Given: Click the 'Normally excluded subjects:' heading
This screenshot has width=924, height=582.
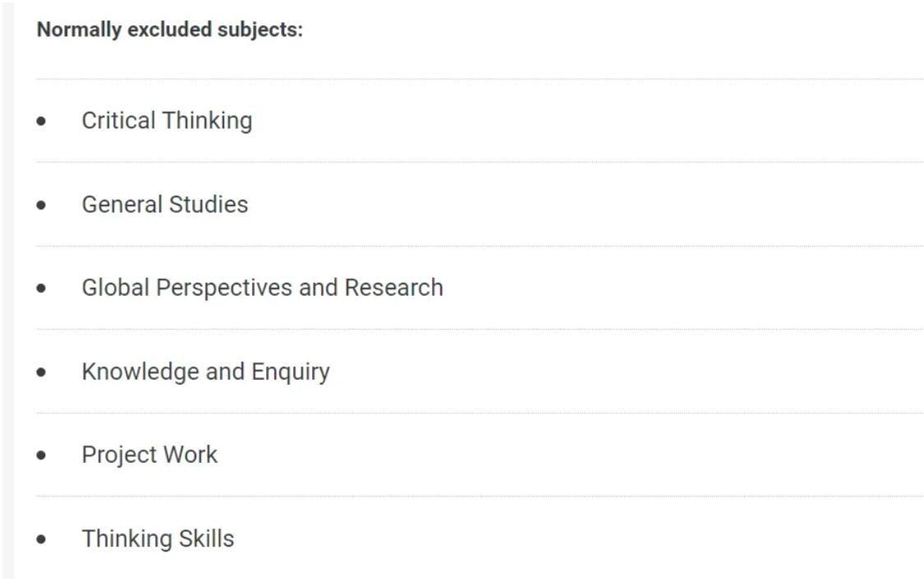Looking at the screenshot, I should pos(170,30).
